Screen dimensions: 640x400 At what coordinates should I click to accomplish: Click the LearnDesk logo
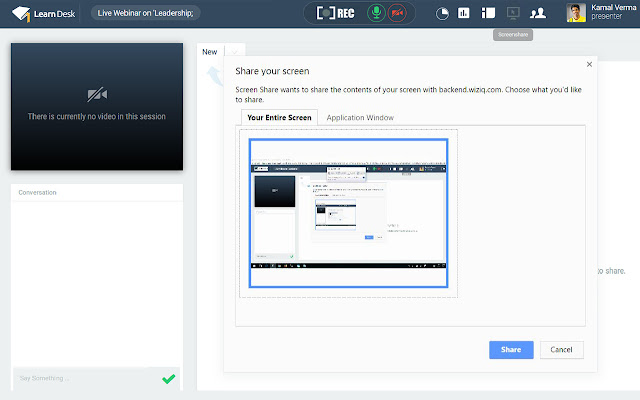click(44, 14)
